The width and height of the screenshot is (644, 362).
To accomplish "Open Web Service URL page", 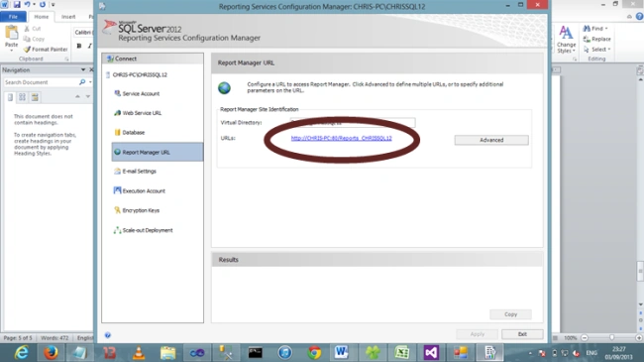I will (138, 113).
